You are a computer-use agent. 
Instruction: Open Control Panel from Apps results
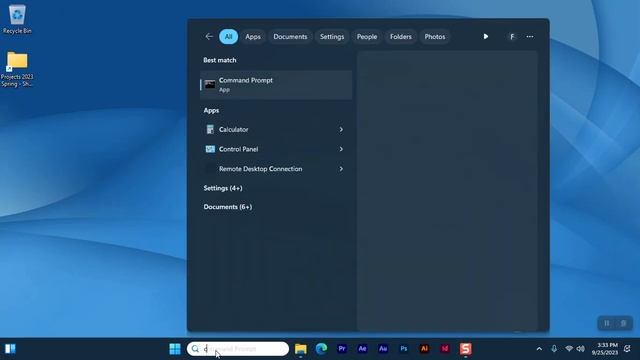[269, 149]
